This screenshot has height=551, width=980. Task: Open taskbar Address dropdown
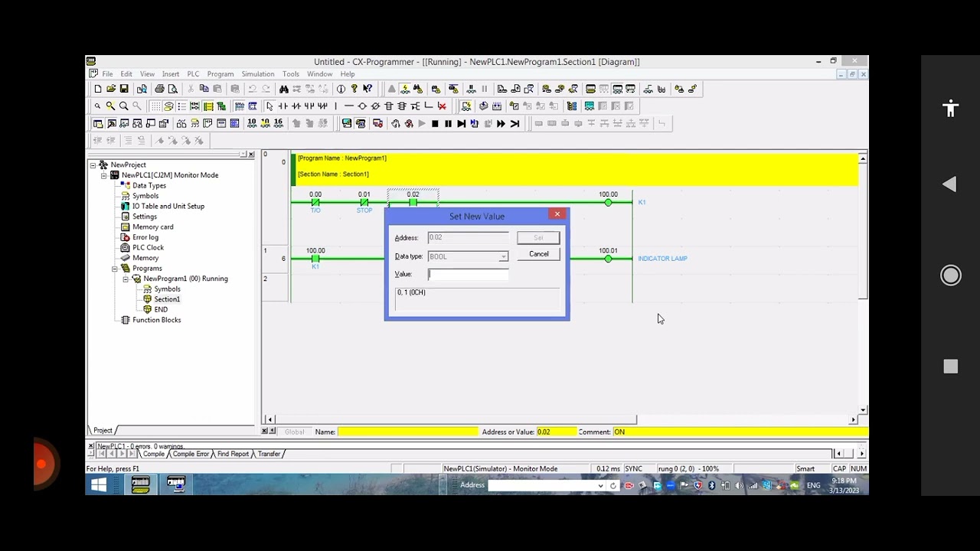(601, 485)
